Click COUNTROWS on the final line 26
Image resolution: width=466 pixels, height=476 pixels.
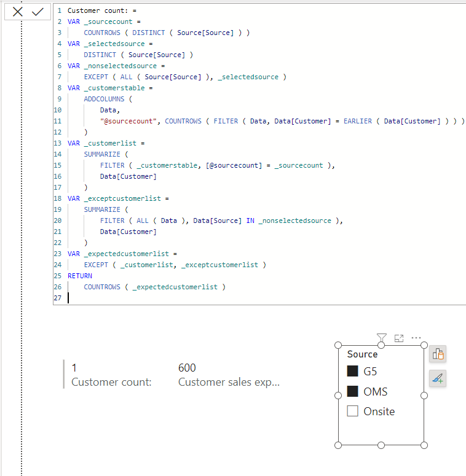pos(102,287)
